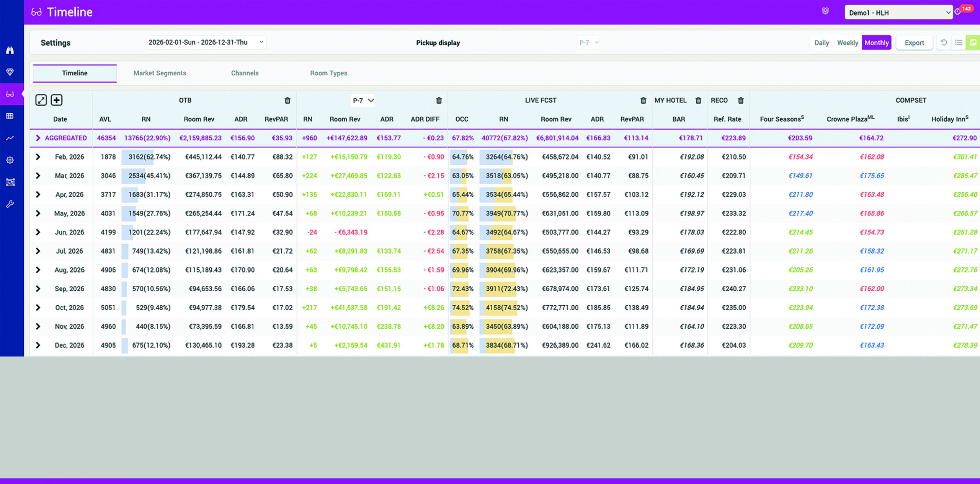Screen dimensions: 980x484
Task: Open the date range dropdown
Action: coord(206,42)
